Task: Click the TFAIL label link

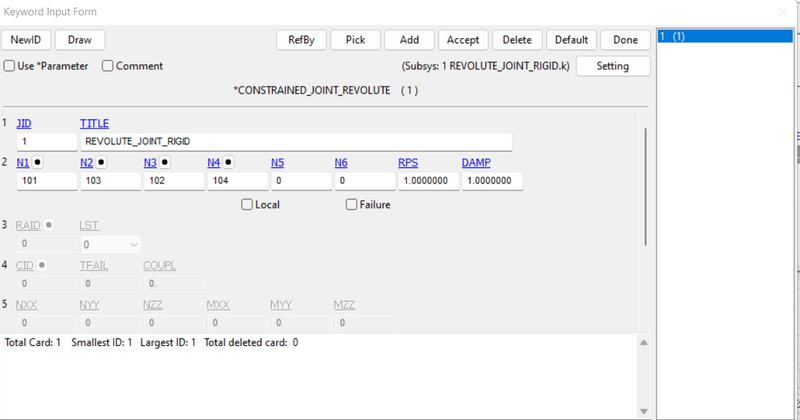Action: [94, 266]
